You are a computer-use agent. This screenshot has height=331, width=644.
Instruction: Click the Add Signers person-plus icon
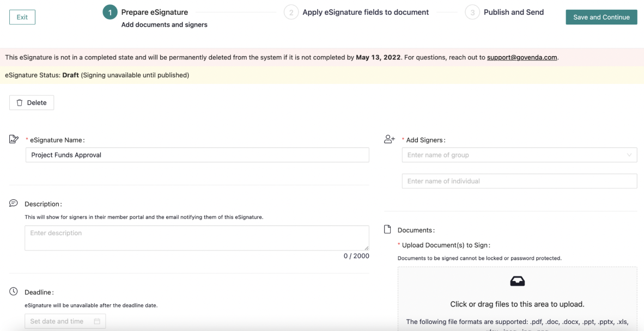390,139
